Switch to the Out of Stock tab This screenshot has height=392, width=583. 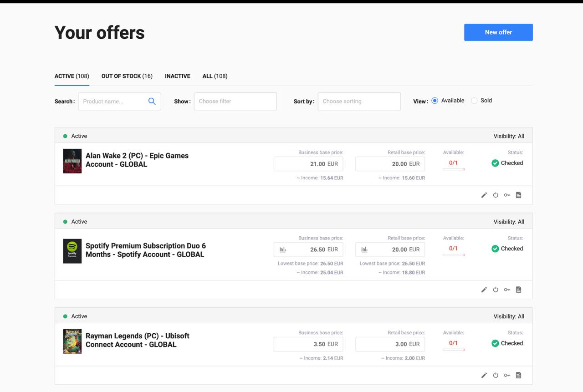(x=127, y=76)
